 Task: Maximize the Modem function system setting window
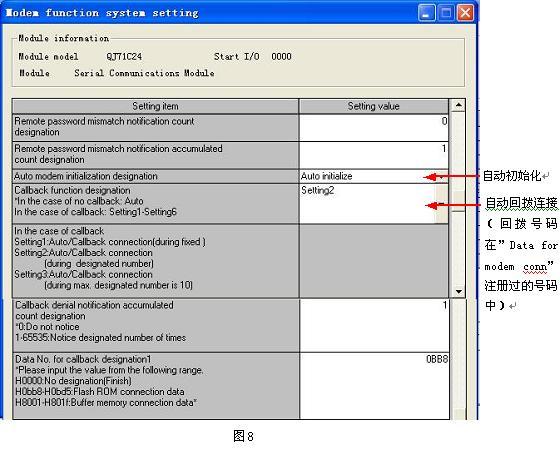point(446,13)
